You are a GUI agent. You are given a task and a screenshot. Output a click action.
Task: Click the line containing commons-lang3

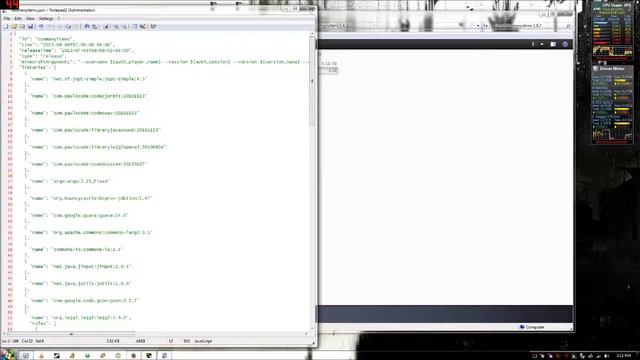pyautogui.click(x=91, y=233)
